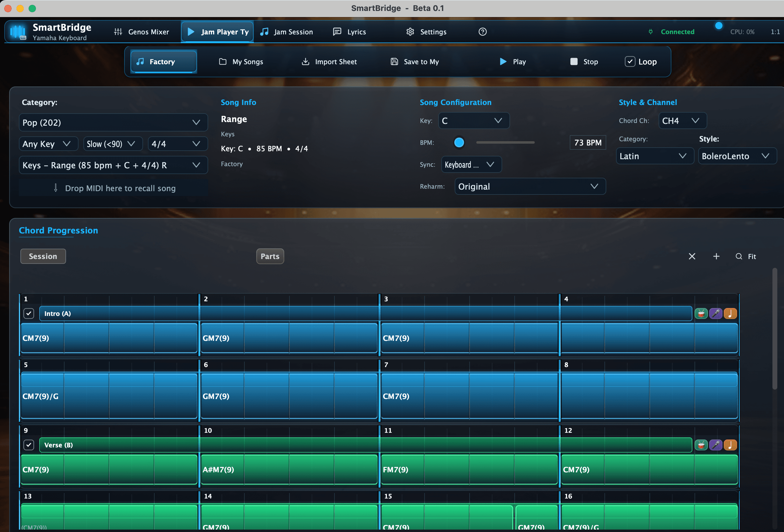Open the BoleroLento style dropdown
The width and height of the screenshot is (784, 532).
737,156
